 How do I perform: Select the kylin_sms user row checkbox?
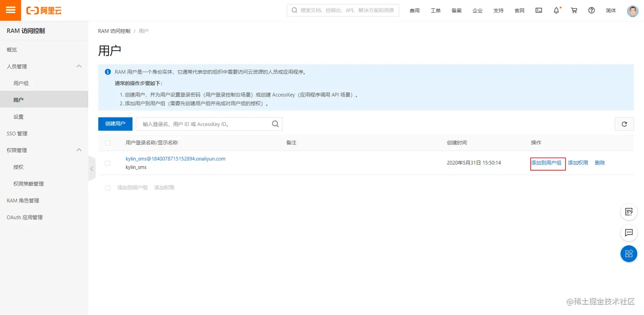[x=107, y=163]
